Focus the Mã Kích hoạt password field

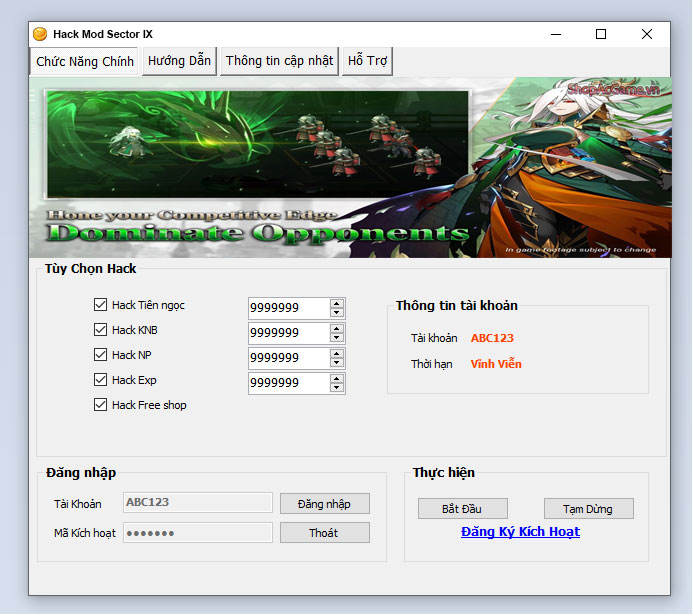point(198,533)
